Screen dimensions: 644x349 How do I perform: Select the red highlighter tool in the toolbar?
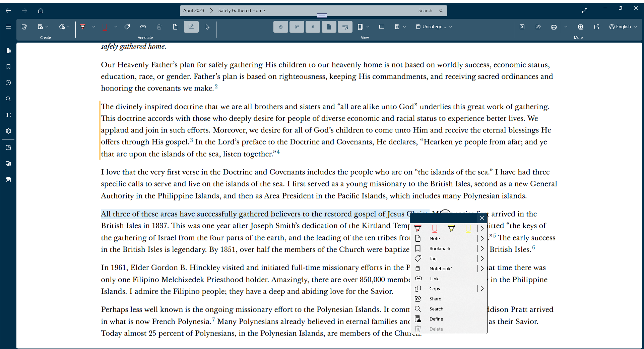83,27
